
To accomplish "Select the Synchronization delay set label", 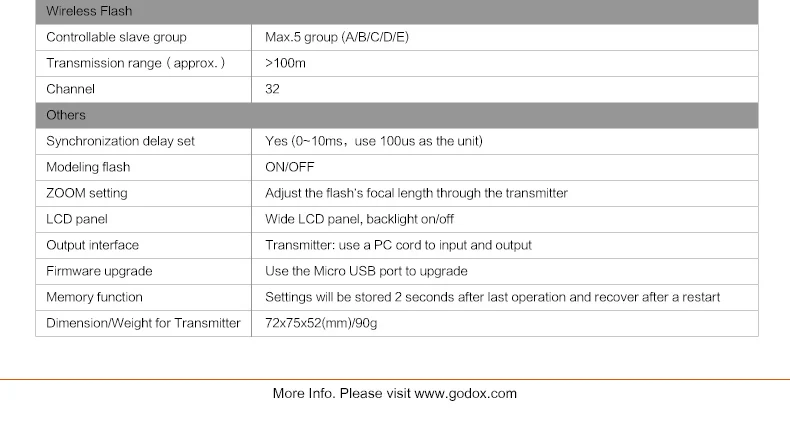I will (120, 141).
